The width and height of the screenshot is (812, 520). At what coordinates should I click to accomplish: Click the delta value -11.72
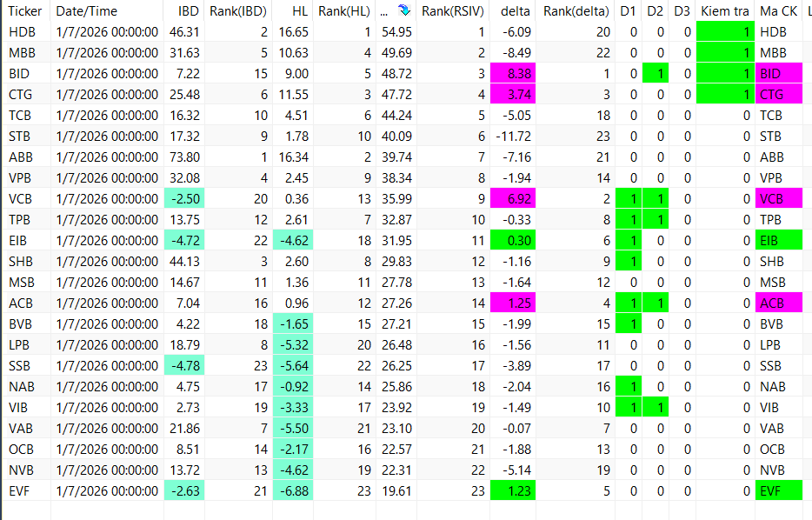(x=513, y=137)
